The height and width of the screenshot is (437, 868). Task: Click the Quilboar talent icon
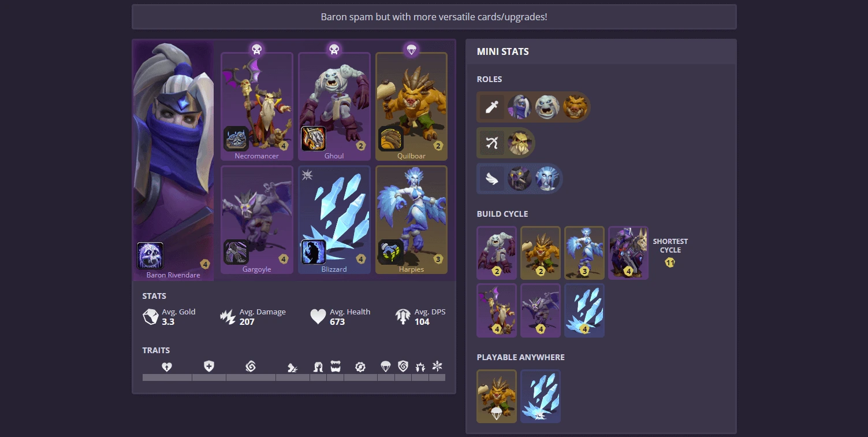[x=391, y=139]
